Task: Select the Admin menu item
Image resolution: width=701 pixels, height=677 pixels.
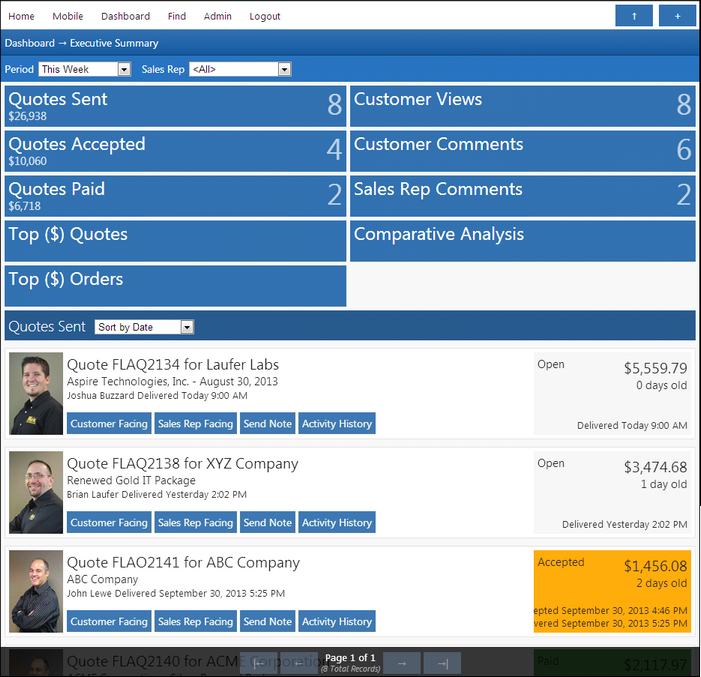Action: tap(217, 16)
